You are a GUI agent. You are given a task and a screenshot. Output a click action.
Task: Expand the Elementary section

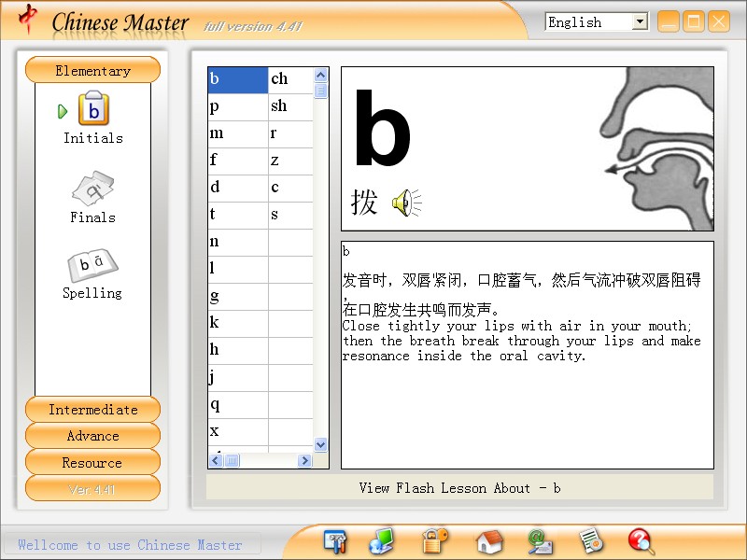92,71
